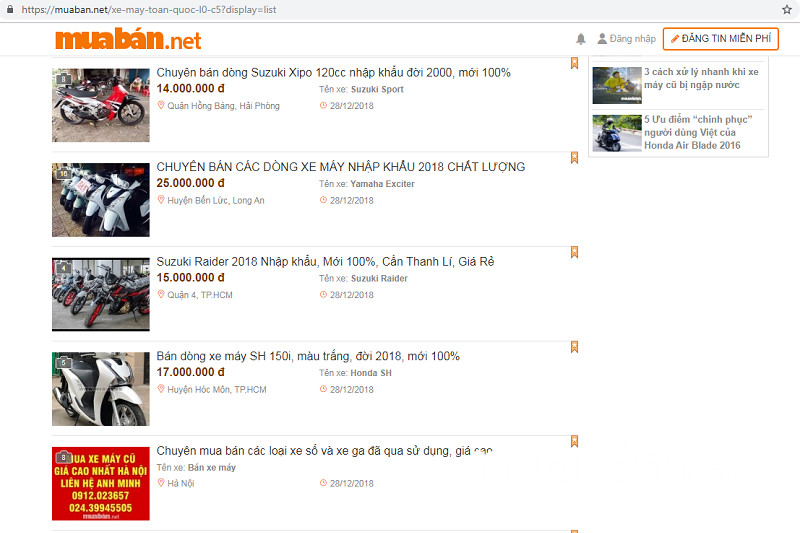Click the price 15.000.000 đ
Viewport: 800px width, 533px height.
pyautogui.click(x=190, y=277)
